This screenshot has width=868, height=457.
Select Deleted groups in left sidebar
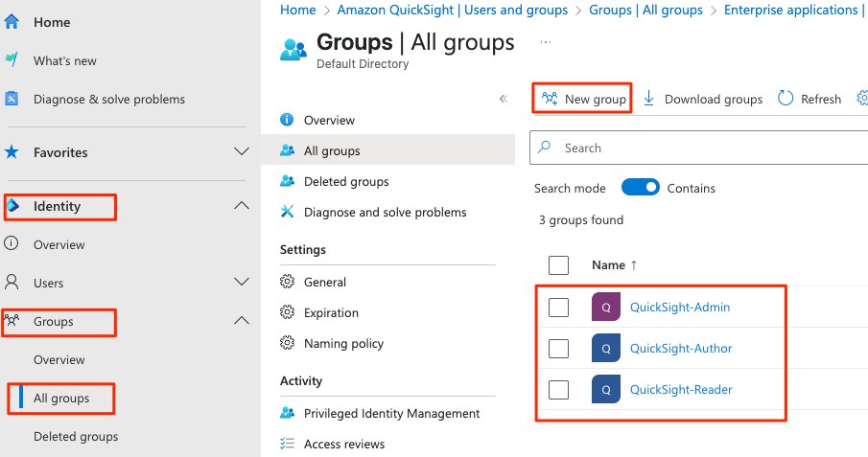click(76, 437)
